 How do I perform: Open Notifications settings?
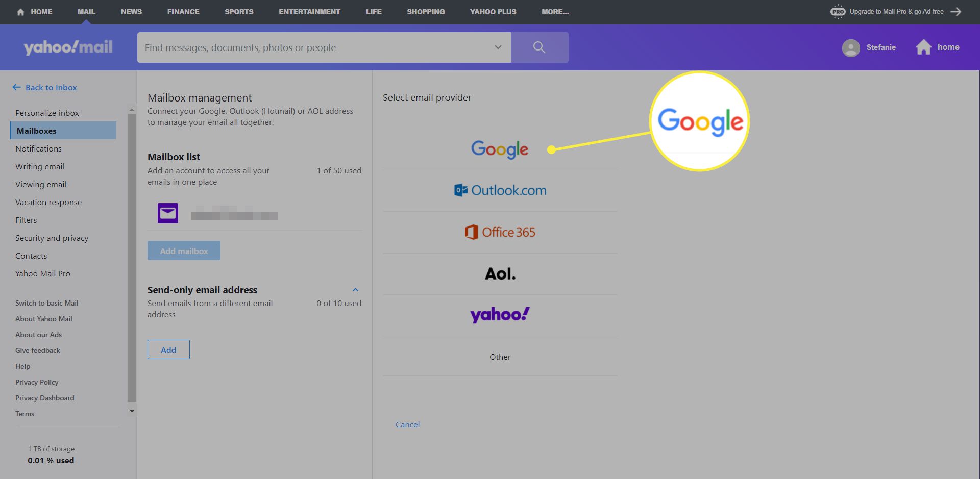click(x=38, y=148)
